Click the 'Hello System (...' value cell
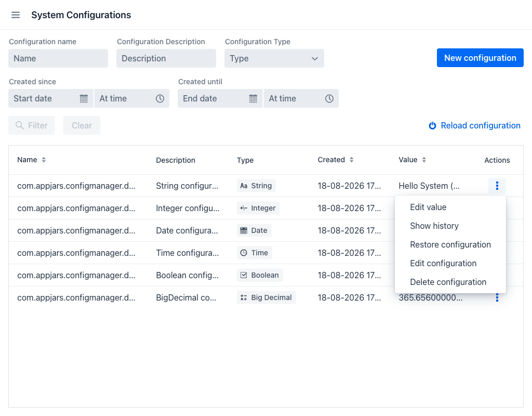The height and width of the screenshot is (416, 532). (x=429, y=186)
